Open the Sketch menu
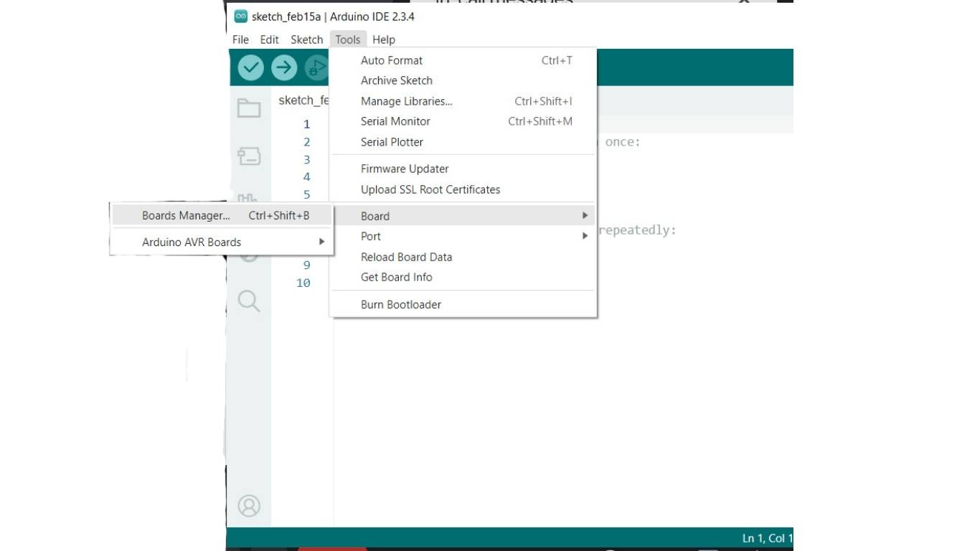 click(x=306, y=39)
